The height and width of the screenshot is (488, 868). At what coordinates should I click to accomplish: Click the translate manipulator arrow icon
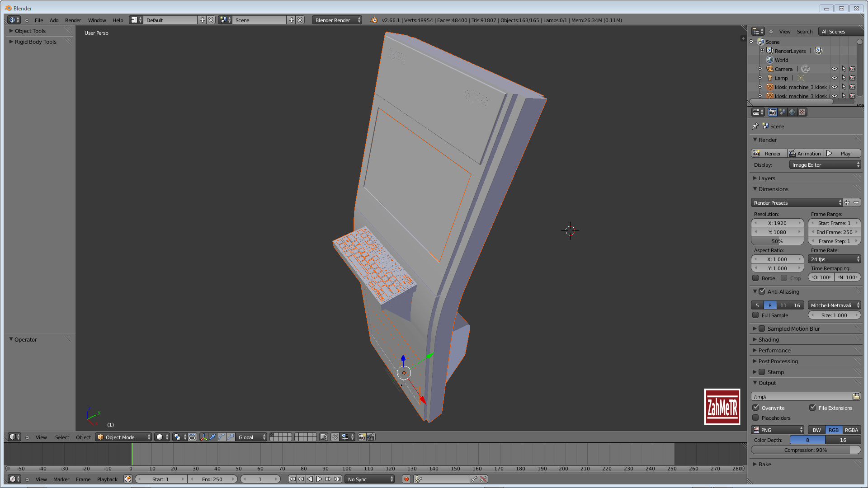(x=212, y=437)
